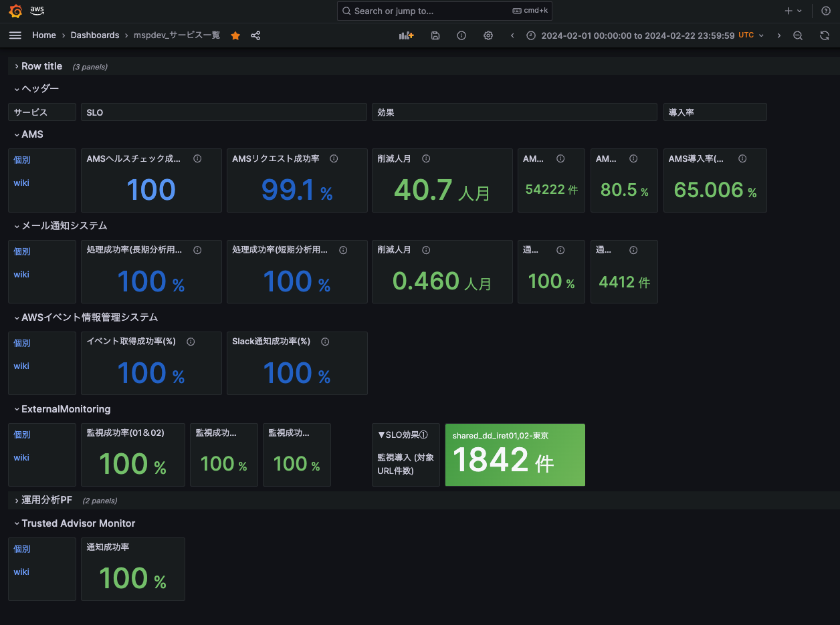Open the wiki link in AMS row

pos(21,183)
